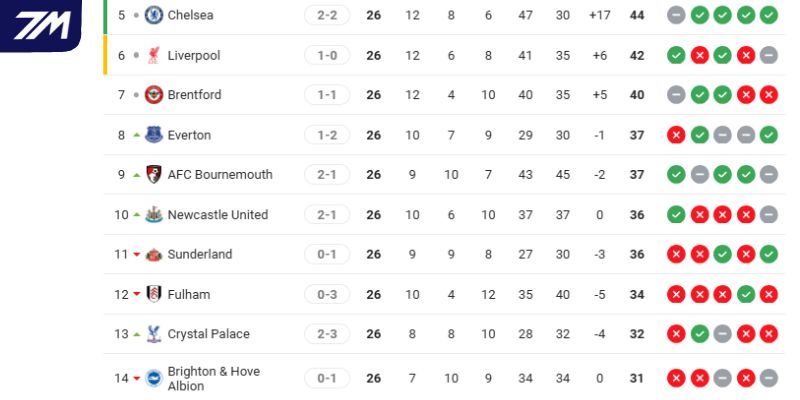This screenshot has height=400, width=800.
Task: Click Everton's last form icon (green win)
Action: pyautogui.click(x=768, y=135)
